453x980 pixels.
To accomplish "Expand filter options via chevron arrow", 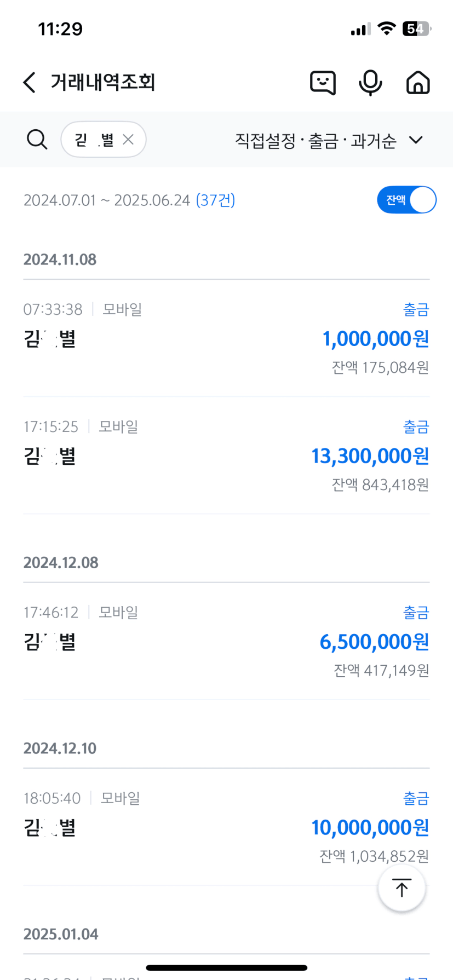I will [x=416, y=140].
